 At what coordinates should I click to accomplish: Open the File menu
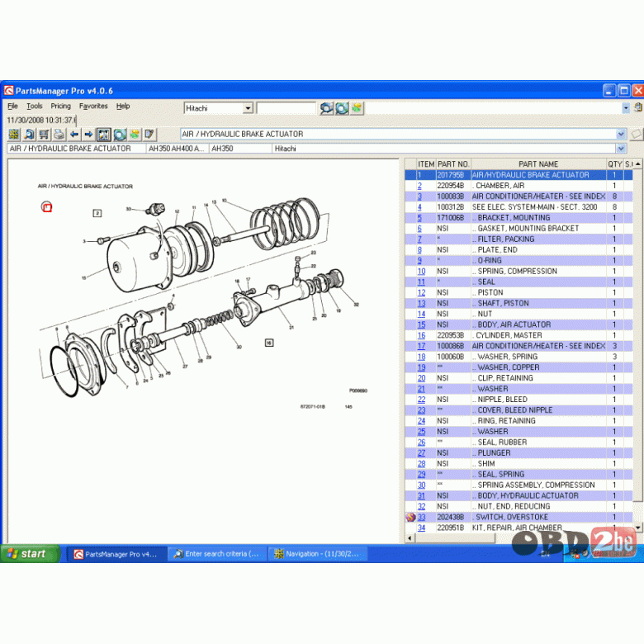click(12, 106)
